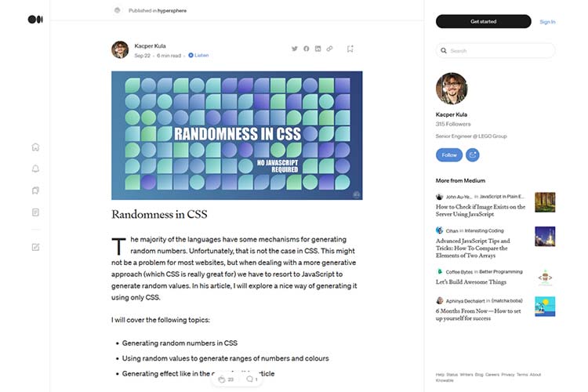Open the hypersphere publication link
Image resolution: width=588 pixels, height=392 pixels.
click(172, 11)
